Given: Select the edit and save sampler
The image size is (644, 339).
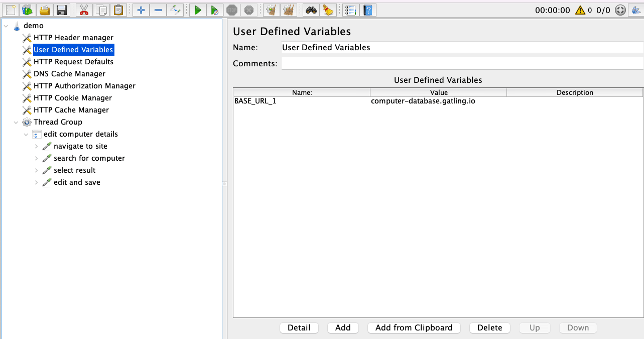Looking at the screenshot, I should 77,182.
